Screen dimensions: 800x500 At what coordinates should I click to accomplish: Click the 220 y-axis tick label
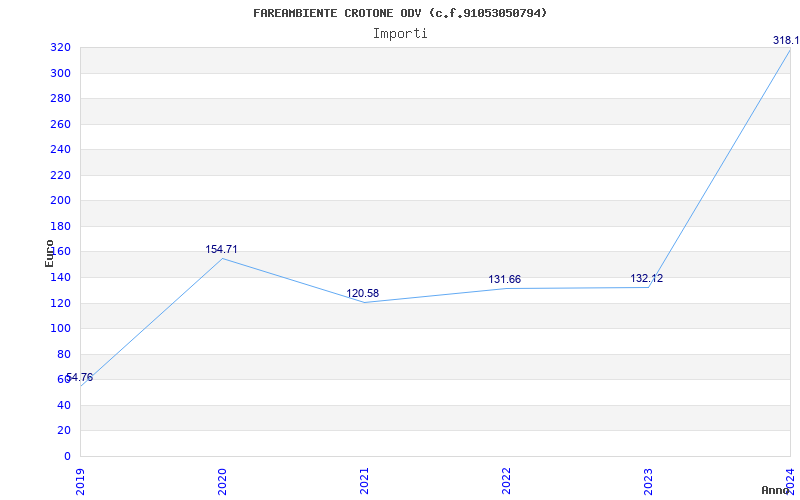tap(60, 176)
